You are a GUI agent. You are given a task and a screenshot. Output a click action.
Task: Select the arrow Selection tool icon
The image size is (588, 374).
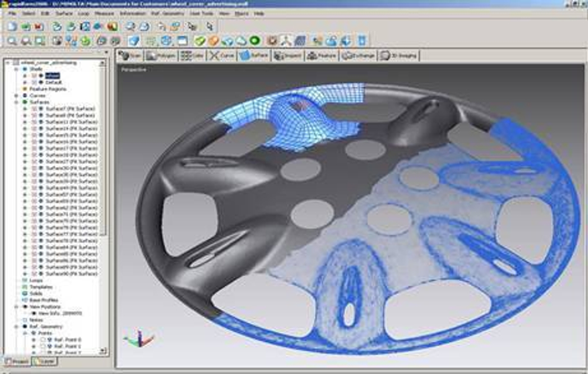[x=211, y=26]
